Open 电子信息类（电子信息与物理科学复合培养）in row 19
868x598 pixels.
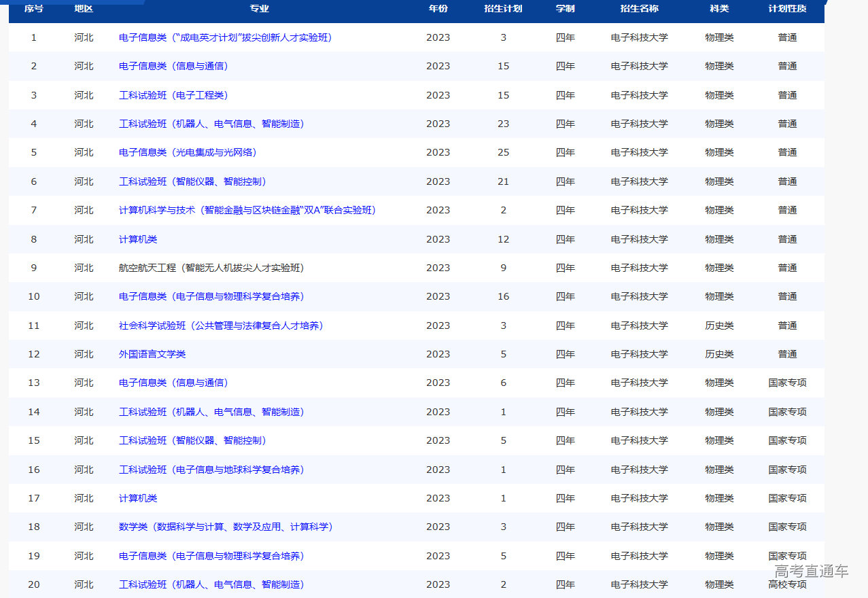click(x=211, y=556)
